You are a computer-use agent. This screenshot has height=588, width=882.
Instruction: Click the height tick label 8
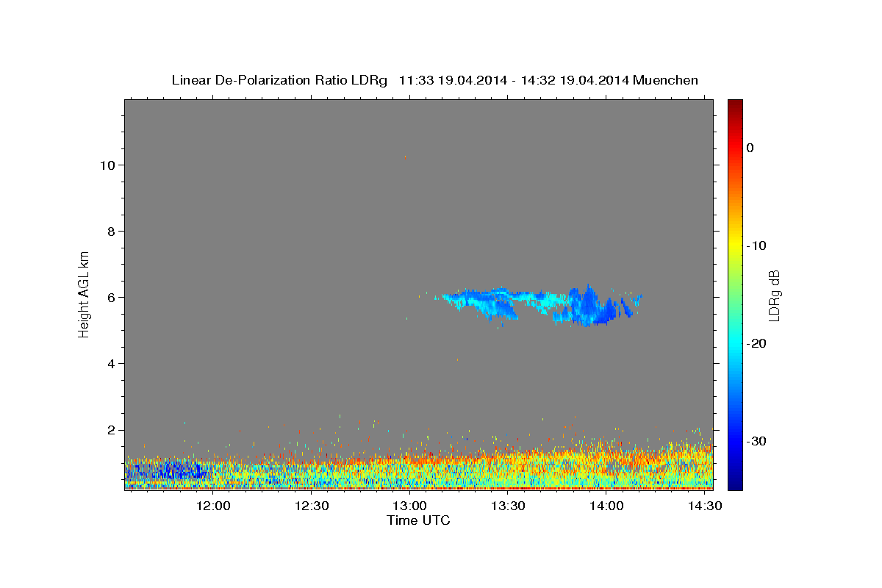click(110, 232)
